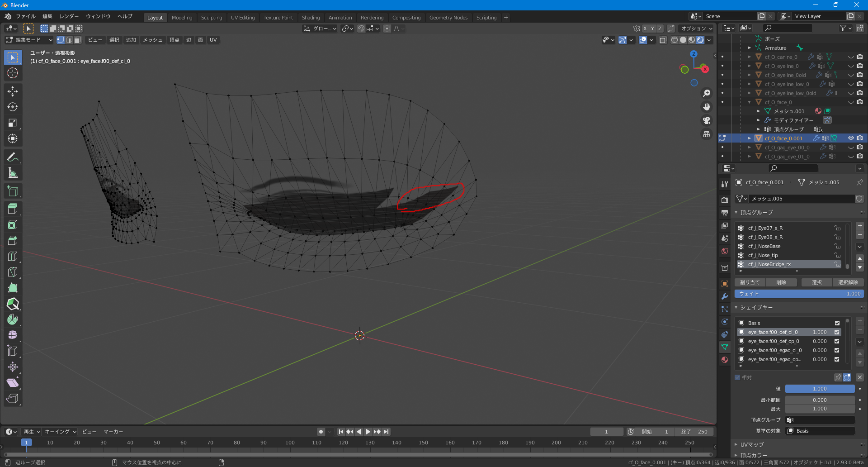868x467 pixels.
Task: Open the 編集モード mode dropdown
Action: tap(29, 40)
